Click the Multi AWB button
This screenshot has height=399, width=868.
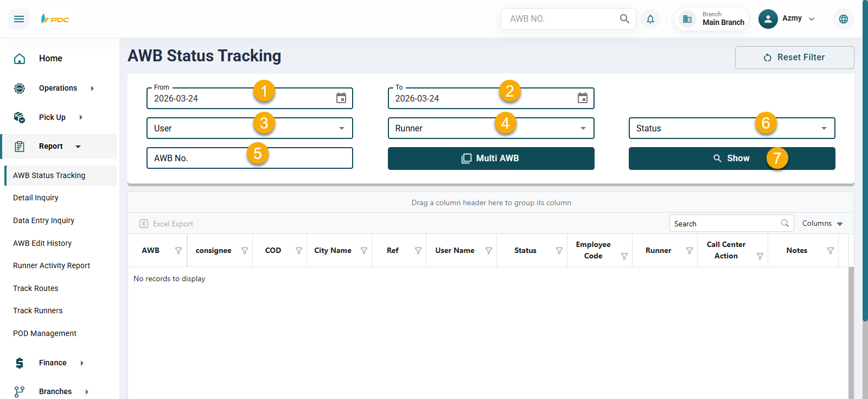coord(491,159)
